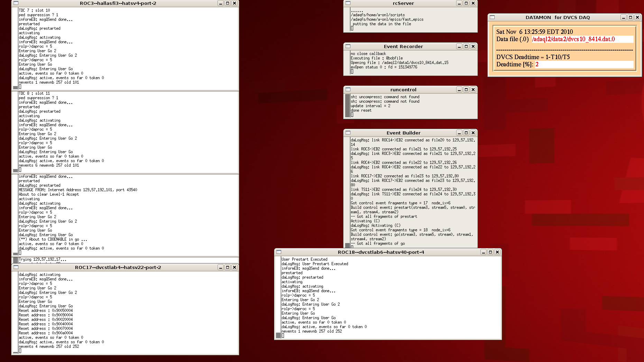Click 'DVCS Deadtime = 1-T10/T5' label
This screenshot has width=644, height=362.
tap(533, 57)
